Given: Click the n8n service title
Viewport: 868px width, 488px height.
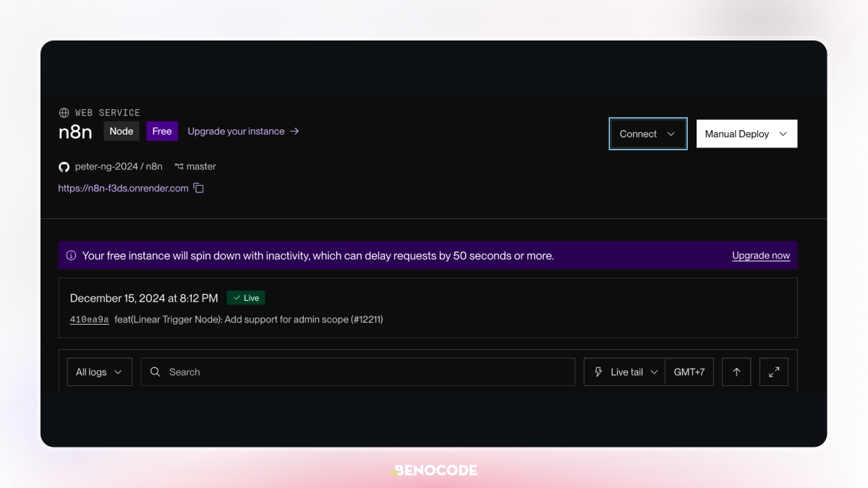Looking at the screenshot, I should (x=76, y=132).
